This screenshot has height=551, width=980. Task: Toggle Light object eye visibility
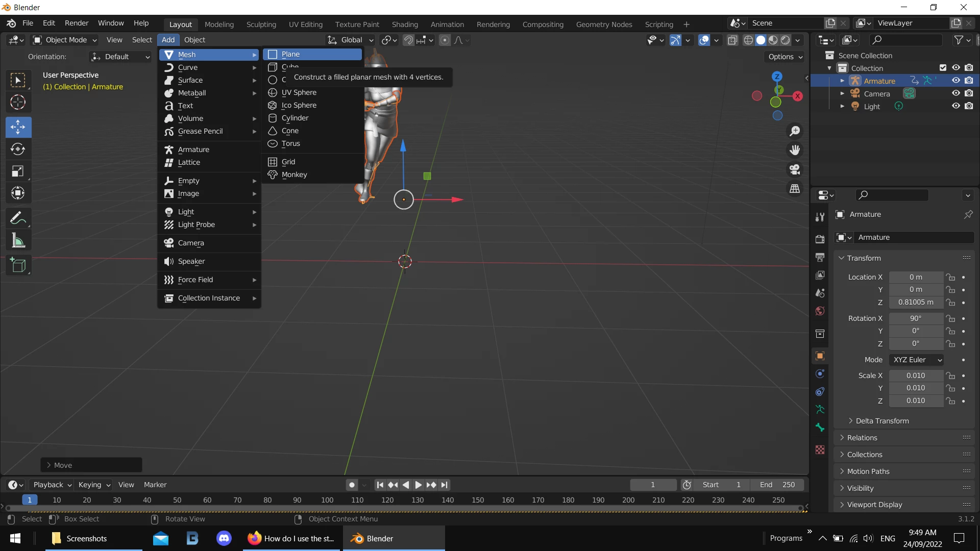[955, 106]
